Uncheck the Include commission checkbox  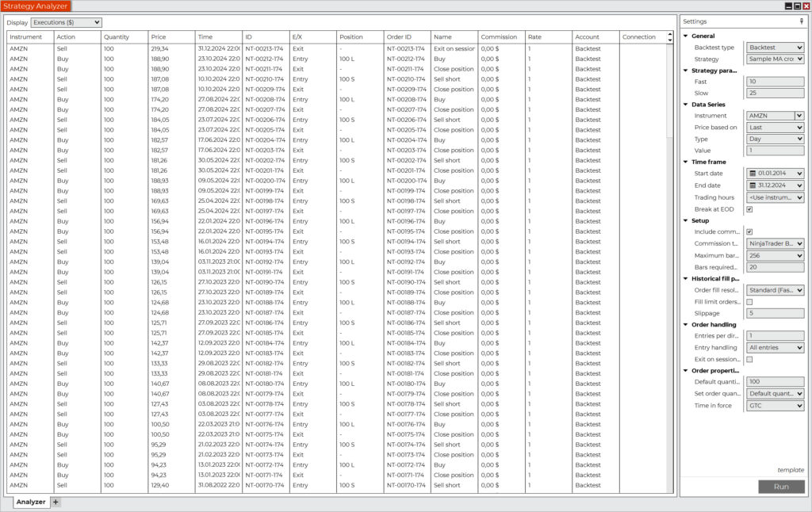(x=749, y=231)
